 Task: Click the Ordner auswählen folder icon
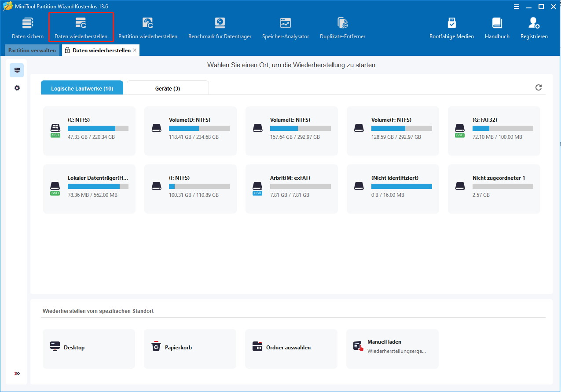tap(257, 346)
